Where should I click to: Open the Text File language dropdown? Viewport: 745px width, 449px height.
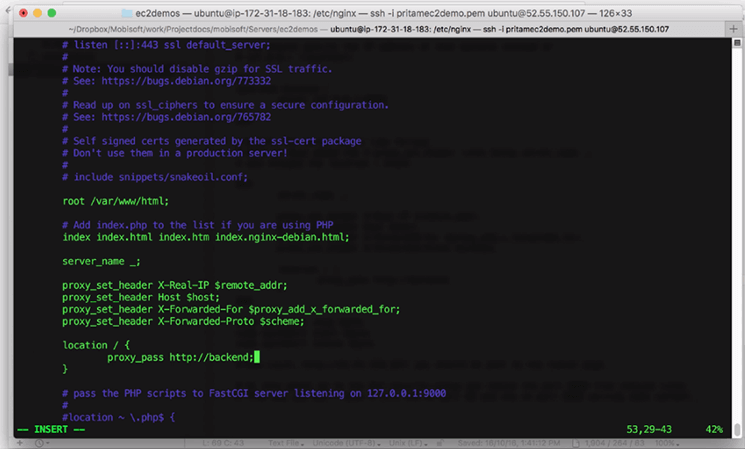pyautogui.click(x=286, y=443)
